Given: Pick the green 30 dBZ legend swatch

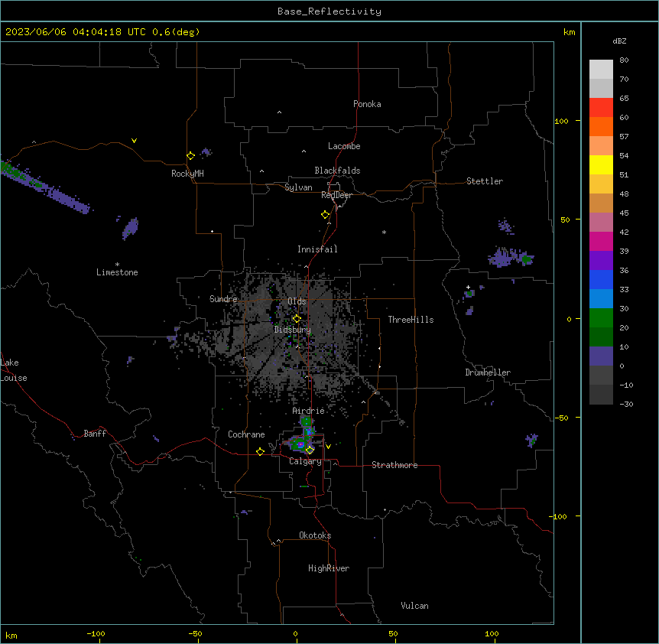Looking at the screenshot, I should point(601,318).
